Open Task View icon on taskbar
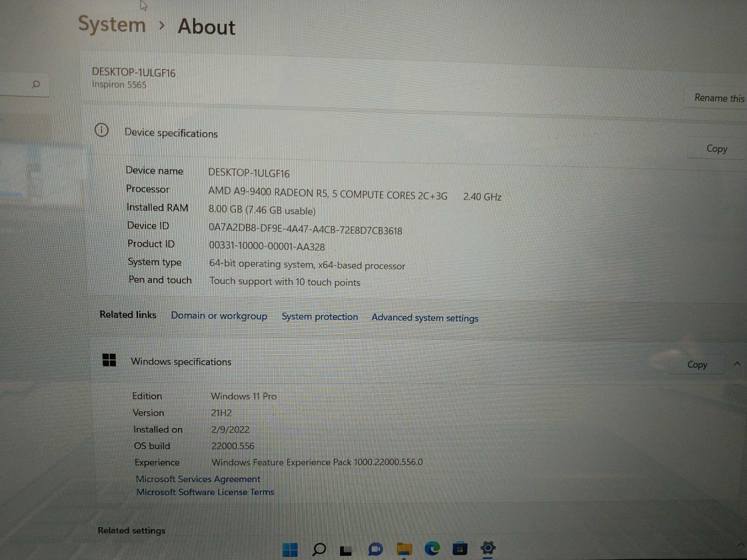The image size is (747, 560). click(x=346, y=550)
